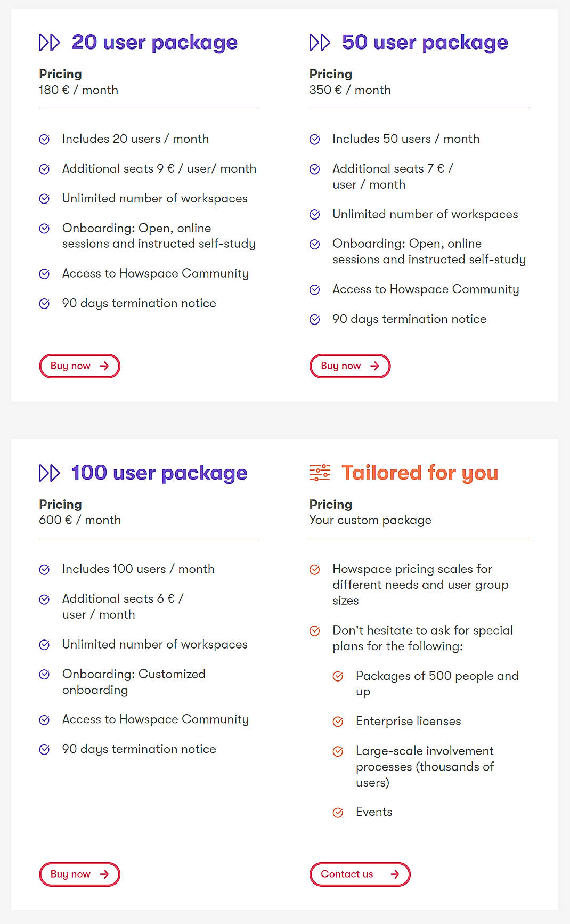Viewport: 570px width, 924px height.
Task: Click the checkmark beside Unlimited number of workspaces
Action: [45, 199]
